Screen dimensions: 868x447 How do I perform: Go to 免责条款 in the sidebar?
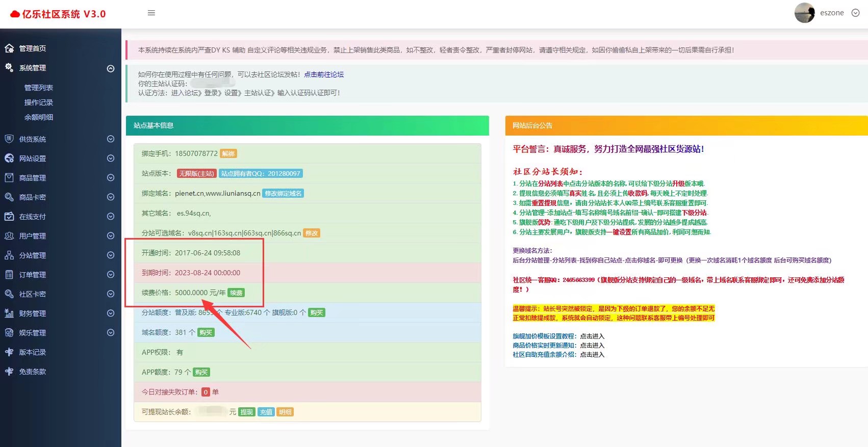[33, 372]
